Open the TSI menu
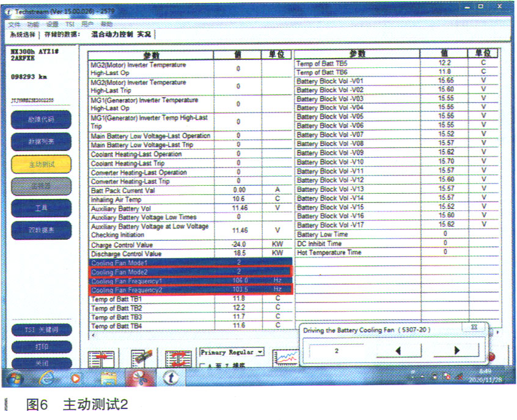 (70, 24)
